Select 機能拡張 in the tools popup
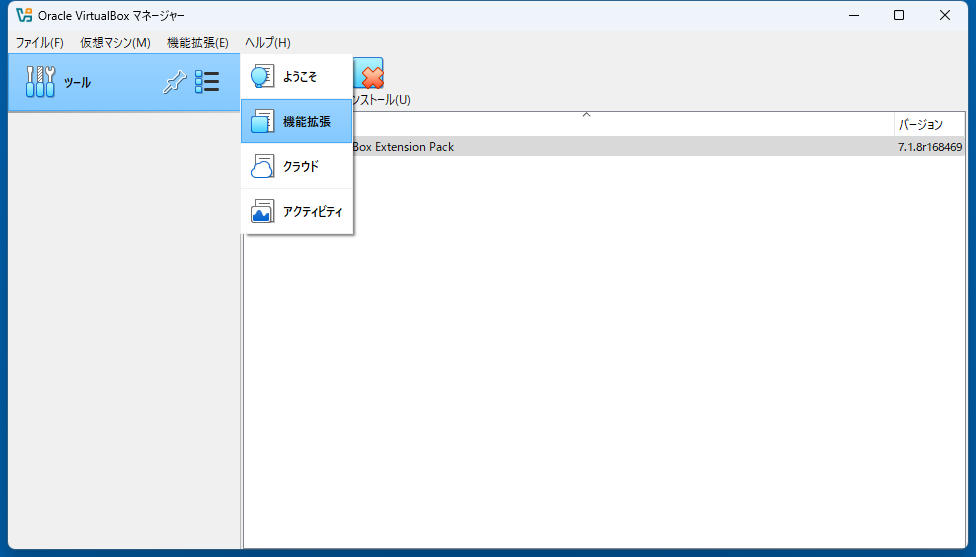 click(297, 121)
